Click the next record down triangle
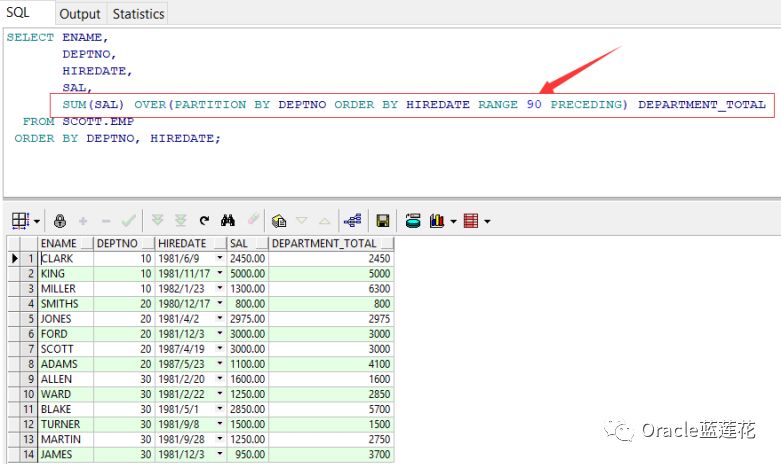 302,221
